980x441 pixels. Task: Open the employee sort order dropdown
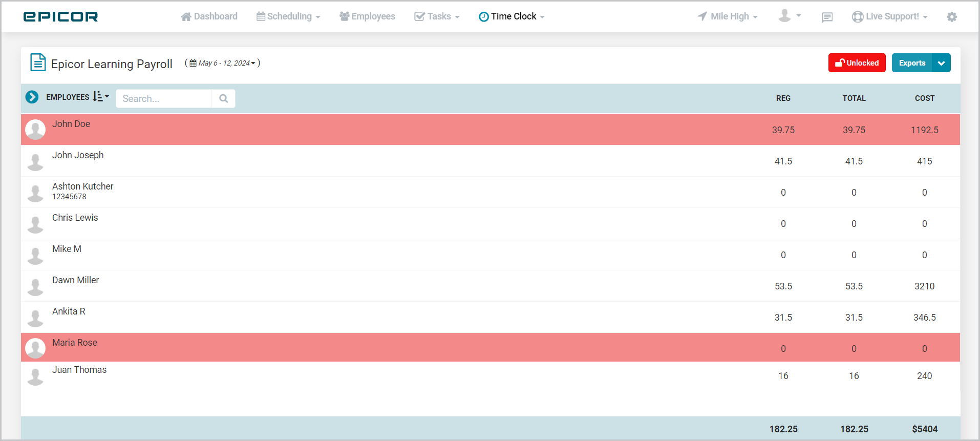point(101,97)
